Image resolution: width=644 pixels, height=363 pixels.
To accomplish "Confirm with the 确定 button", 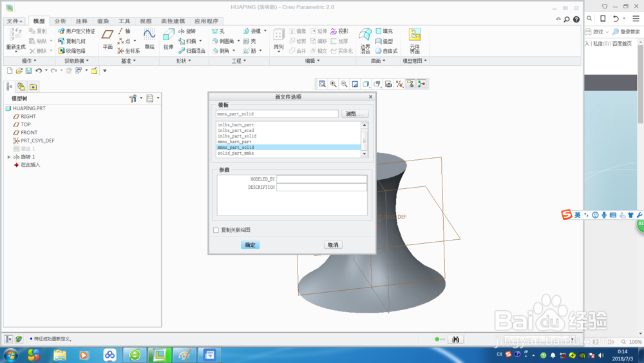I will pos(250,245).
